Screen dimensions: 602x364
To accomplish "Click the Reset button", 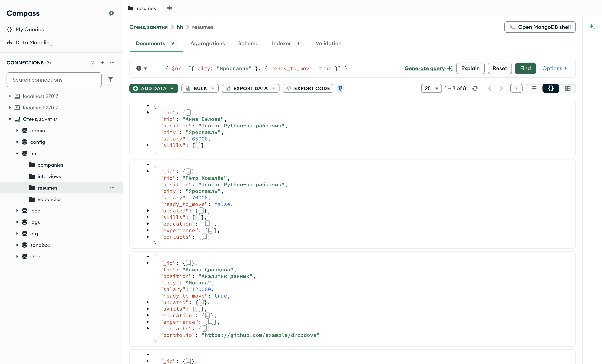I will tap(500, 68).
